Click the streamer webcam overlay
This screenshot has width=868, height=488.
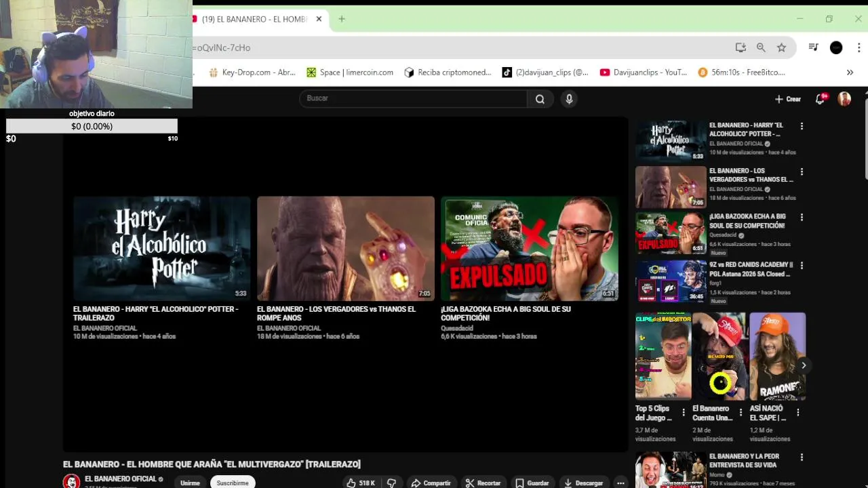(x=96, y=54)
